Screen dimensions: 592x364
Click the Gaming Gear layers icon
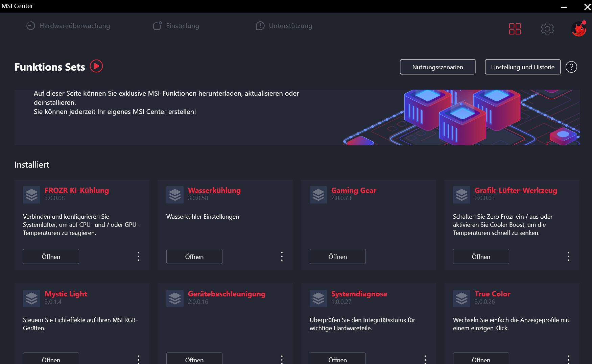(x=318, y=195)
